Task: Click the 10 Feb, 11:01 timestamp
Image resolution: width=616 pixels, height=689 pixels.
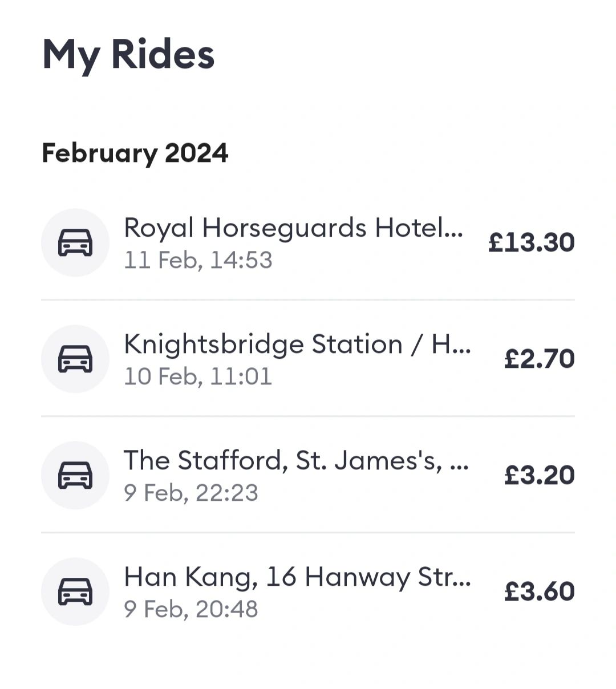Action: coord(198,377)
